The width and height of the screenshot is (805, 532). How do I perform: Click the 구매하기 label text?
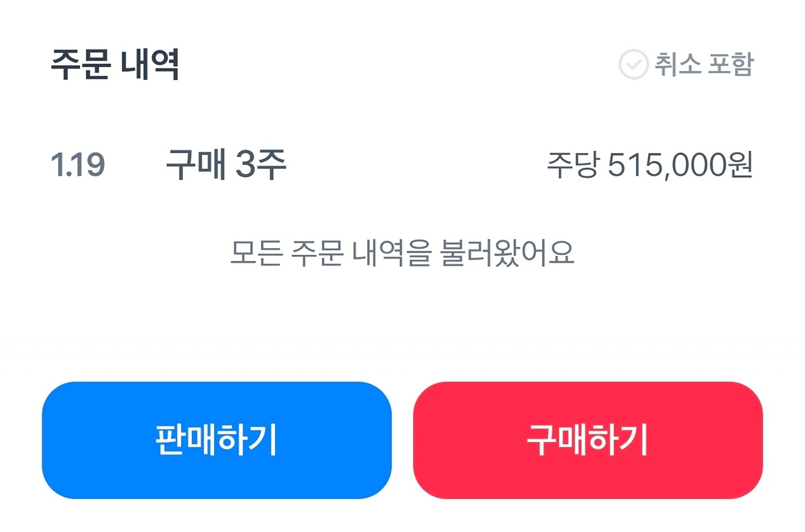(x=587, y=440)
